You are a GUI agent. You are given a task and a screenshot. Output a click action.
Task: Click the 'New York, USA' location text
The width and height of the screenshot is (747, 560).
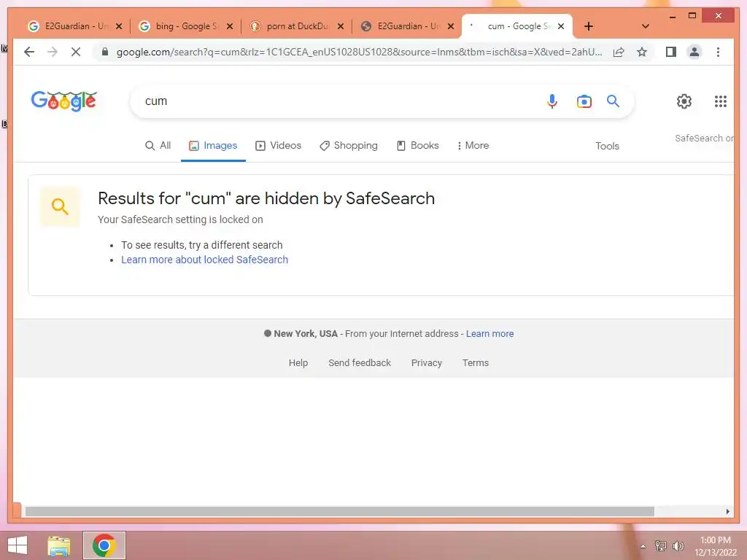click(x=306, y=334)
